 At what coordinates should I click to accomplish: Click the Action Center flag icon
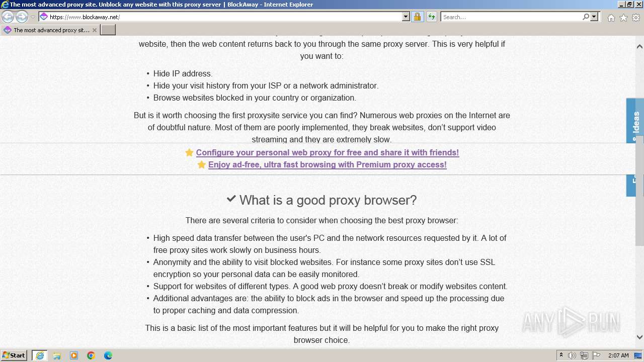click(x=596, y=355)
